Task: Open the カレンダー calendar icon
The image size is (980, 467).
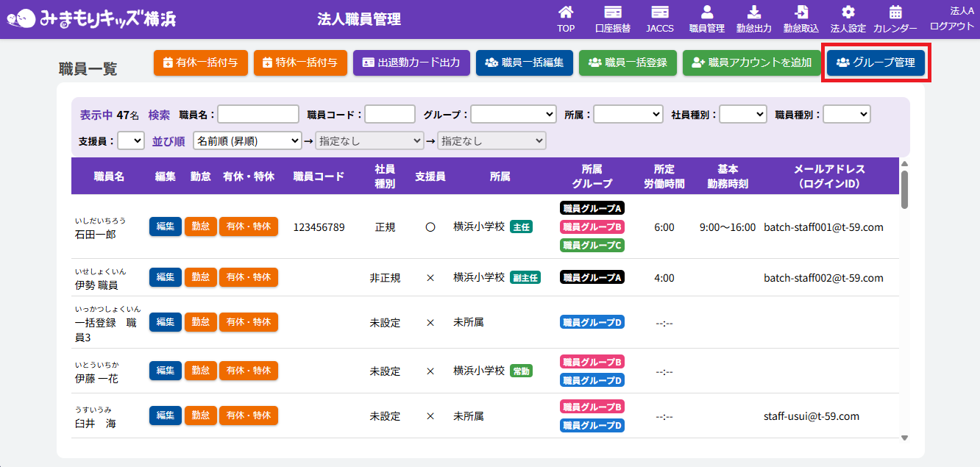Action: 895,13
